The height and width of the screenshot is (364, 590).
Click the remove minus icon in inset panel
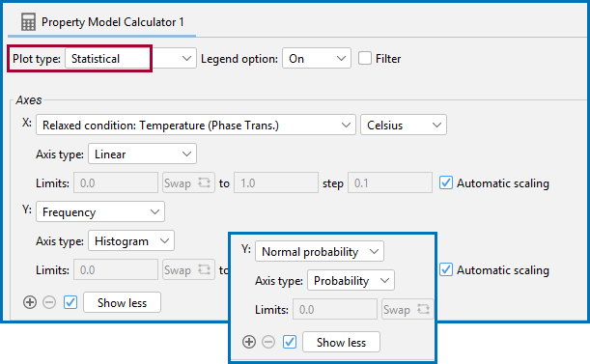(268, 342)
